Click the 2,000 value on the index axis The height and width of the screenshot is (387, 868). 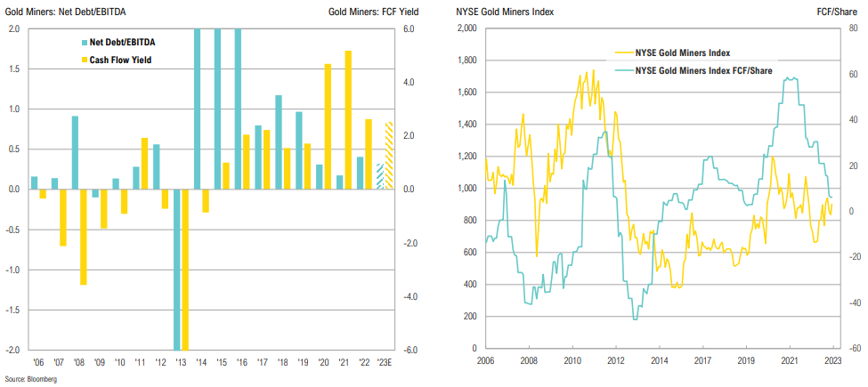pos(466,28)
